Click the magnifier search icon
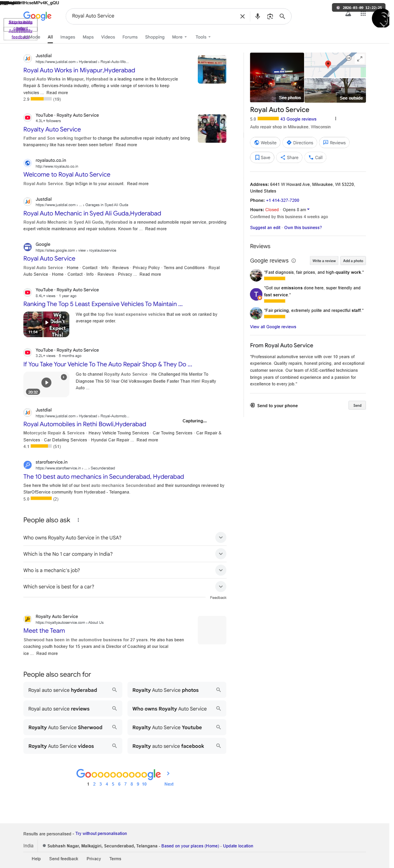The height and width of the screenshot is (868, 394). coord(282,16)
